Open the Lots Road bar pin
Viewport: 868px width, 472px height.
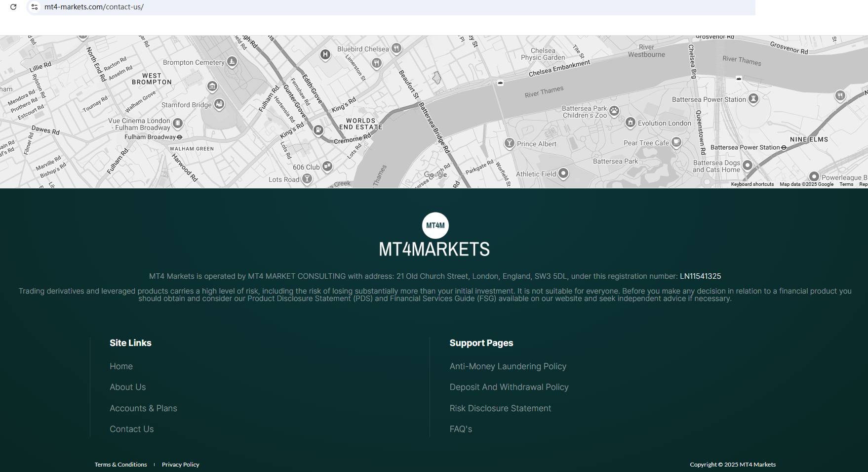[x=307, y=179]
